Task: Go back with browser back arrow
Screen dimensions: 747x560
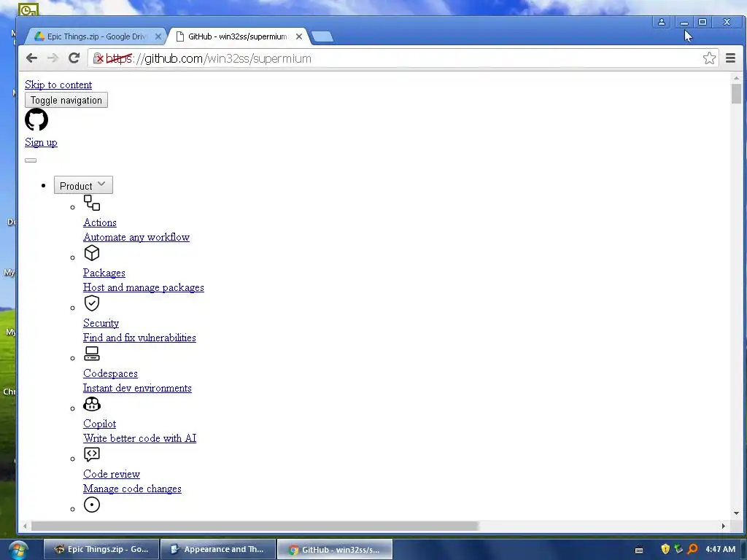Action: (x=32, y=58)
